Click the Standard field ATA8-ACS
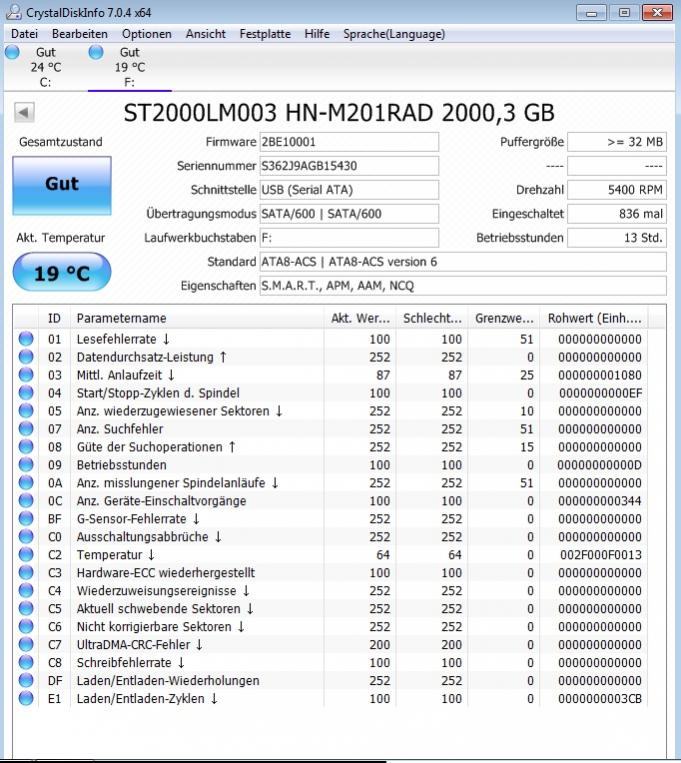Viewport: 681px width, 763px height. coord(462,262)
